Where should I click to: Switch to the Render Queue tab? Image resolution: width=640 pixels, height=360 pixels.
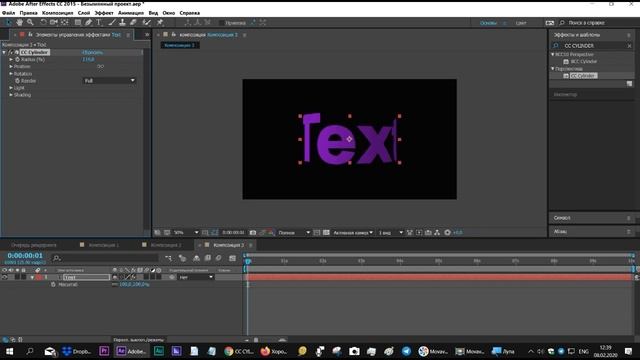pos(34,245)
